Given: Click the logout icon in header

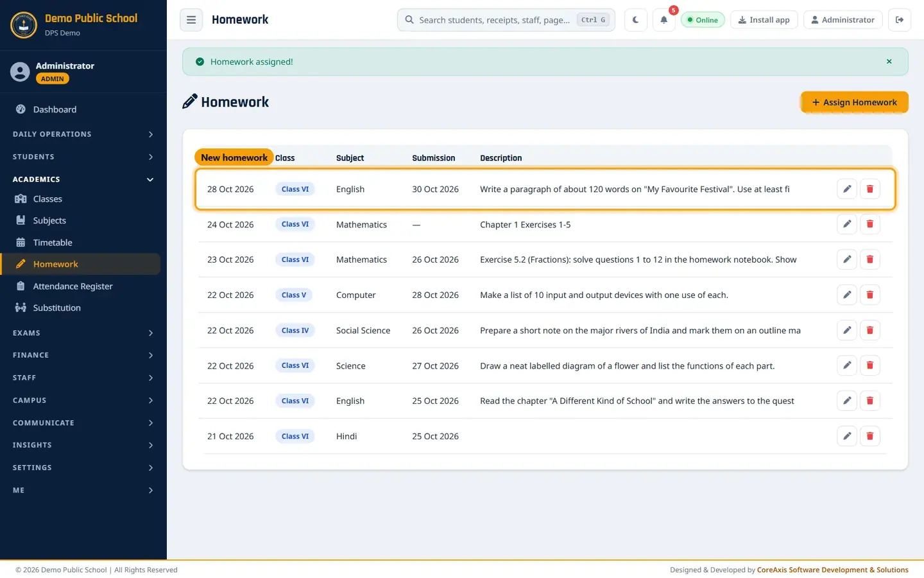Looking at the screenshot, I should [x=900, y=20].
